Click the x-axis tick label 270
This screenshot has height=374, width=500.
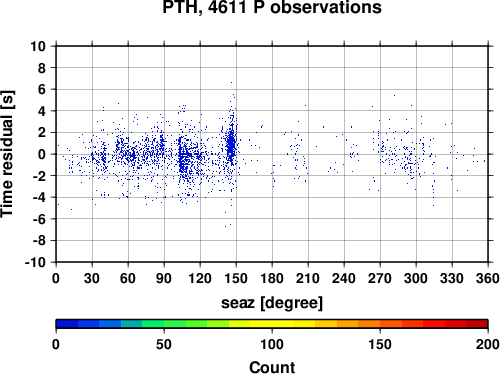pyautogui.click(x=380, y=278)
